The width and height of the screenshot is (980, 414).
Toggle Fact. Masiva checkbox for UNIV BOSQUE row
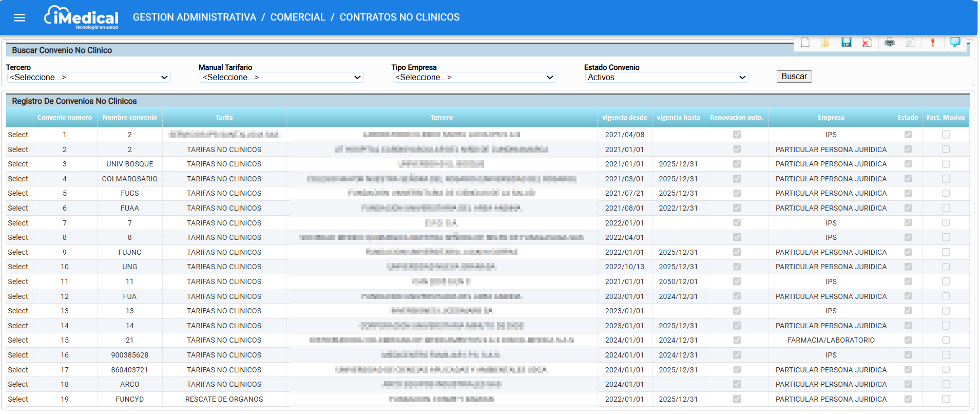point(946,164)
